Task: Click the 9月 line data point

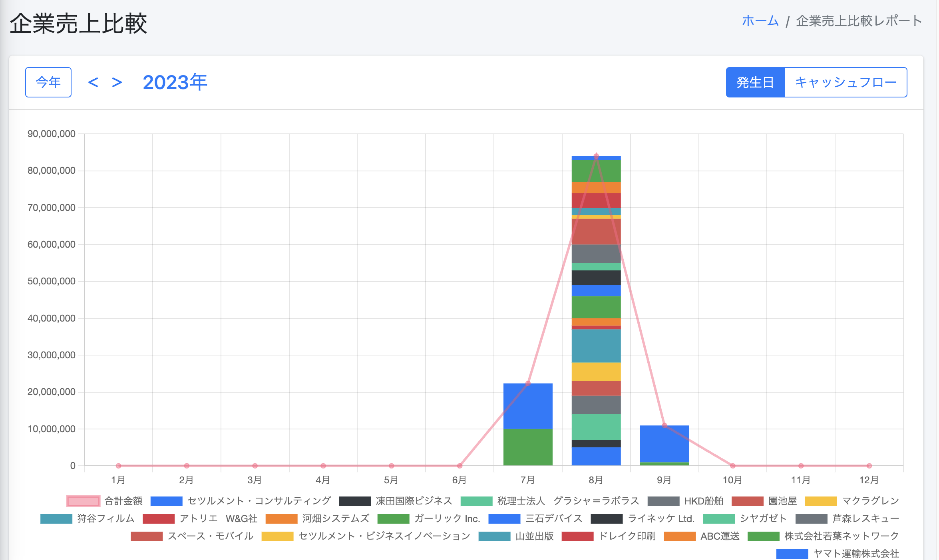Action: [664, 425]
